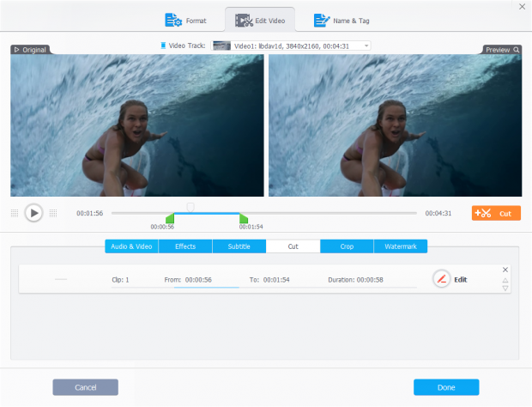Click the current time 00:01:56
532x407 pixels.
[89, 213]
